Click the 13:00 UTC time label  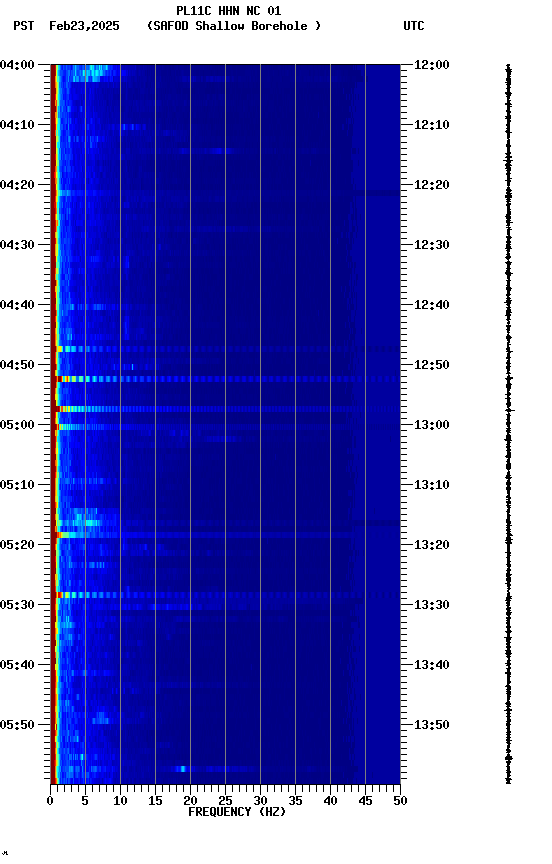432,425
